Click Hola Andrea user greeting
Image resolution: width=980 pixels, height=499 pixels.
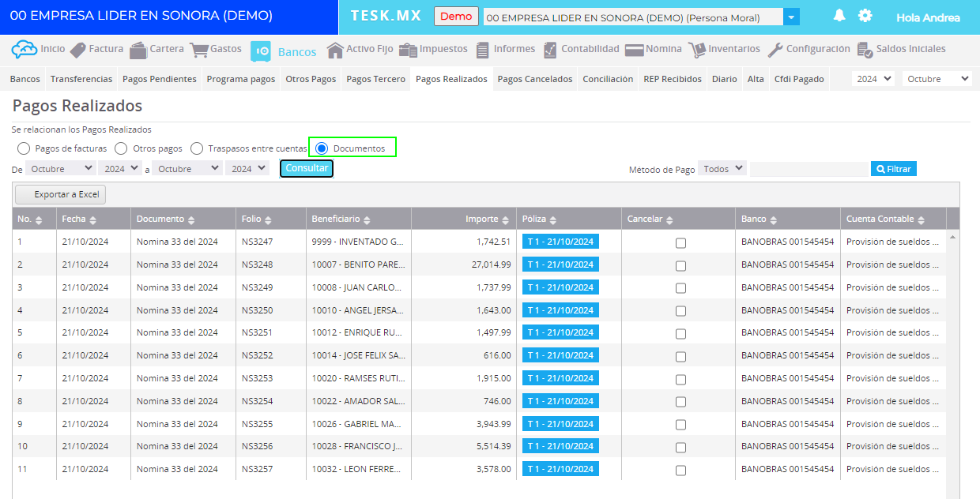929,17
